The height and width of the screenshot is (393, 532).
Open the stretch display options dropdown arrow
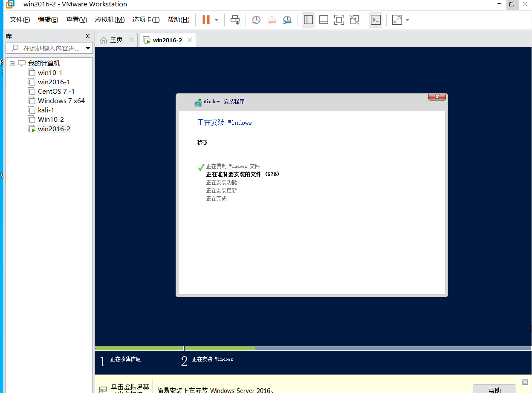point(408,20)
